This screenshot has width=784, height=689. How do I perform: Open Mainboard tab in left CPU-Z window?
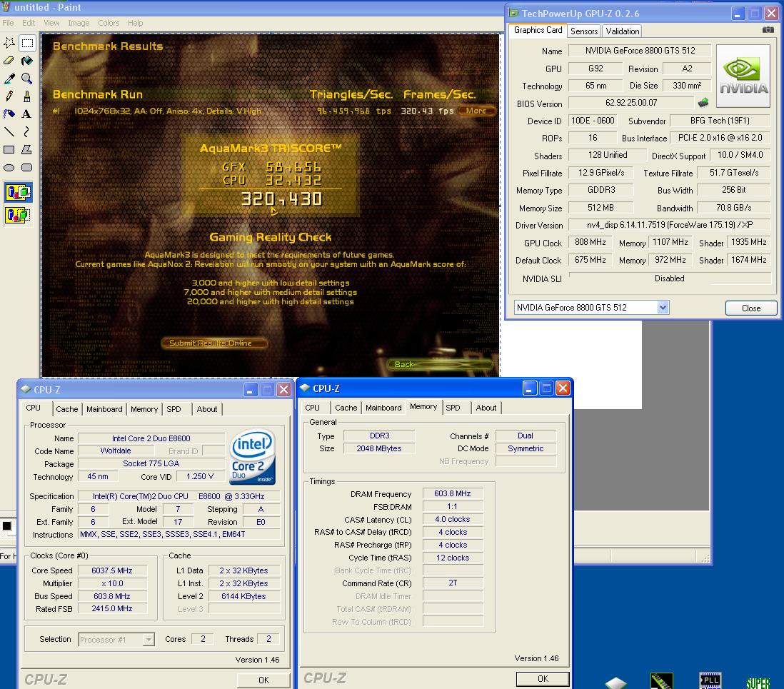[x=104, y=409]
